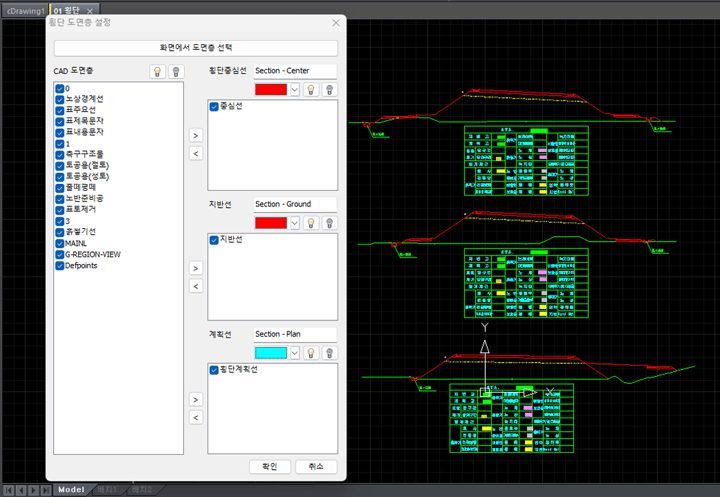Remove layer from 지반선 list with <
Image resolution: width=720 pixels, height=497 pixels.
[x=196, y=286]
